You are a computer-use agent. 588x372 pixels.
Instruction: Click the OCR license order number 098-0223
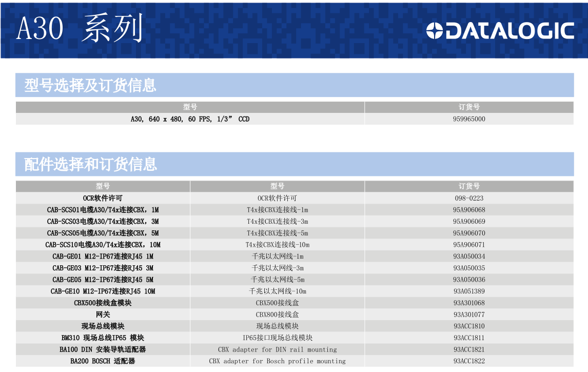(x=469, y=198)
